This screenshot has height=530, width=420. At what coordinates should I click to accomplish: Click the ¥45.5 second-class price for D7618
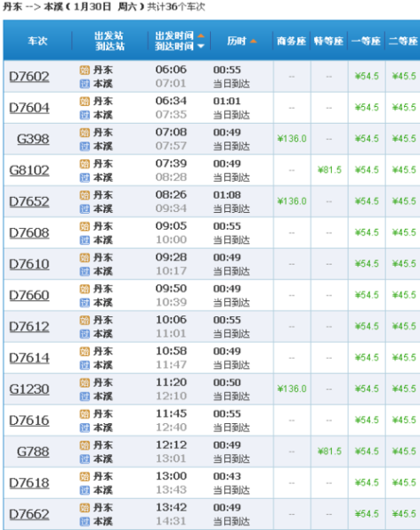(404, 482)
